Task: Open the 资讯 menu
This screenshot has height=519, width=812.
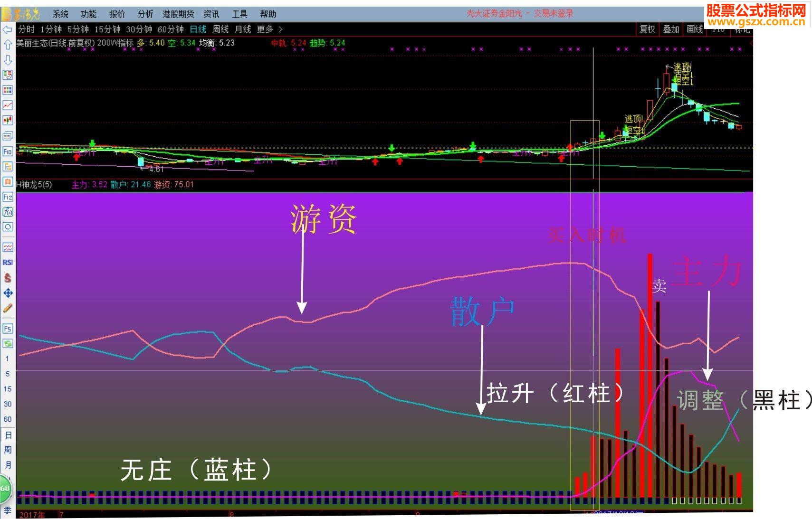Action: point(211,14)
